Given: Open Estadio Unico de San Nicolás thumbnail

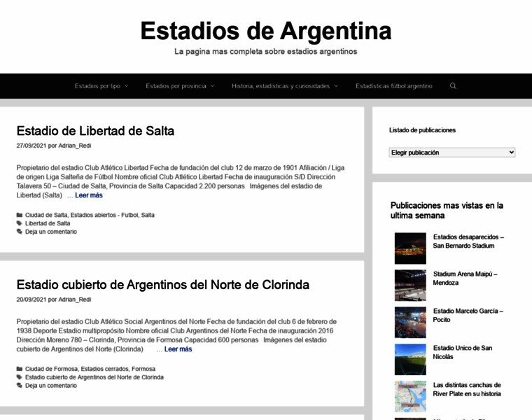Looking at the screenshot, I should (x=410, y=359).
